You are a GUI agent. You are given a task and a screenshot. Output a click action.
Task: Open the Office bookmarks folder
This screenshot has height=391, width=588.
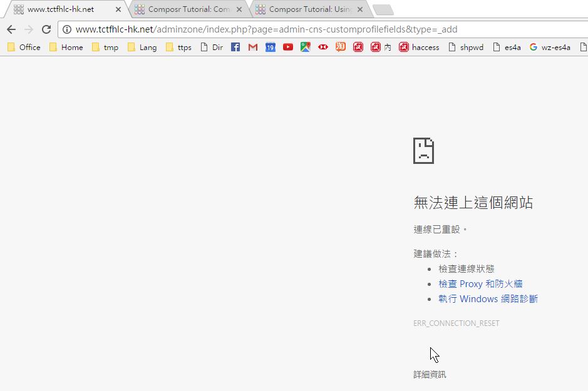coord(24,47)
